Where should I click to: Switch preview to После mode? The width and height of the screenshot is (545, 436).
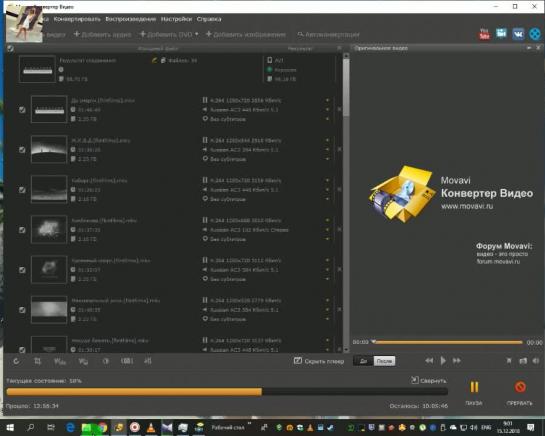(x=384, y=361)
